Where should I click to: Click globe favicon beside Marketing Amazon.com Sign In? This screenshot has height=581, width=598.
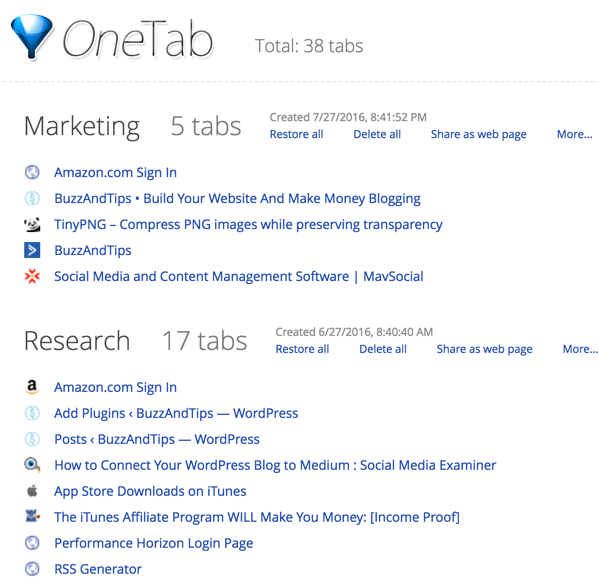coord(32,172)
